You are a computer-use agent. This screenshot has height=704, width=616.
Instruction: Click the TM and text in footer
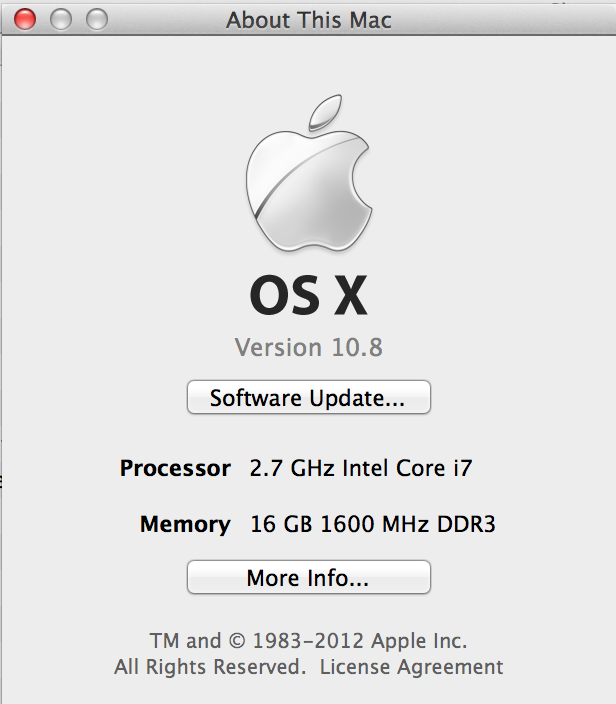(x=185, y=641)
